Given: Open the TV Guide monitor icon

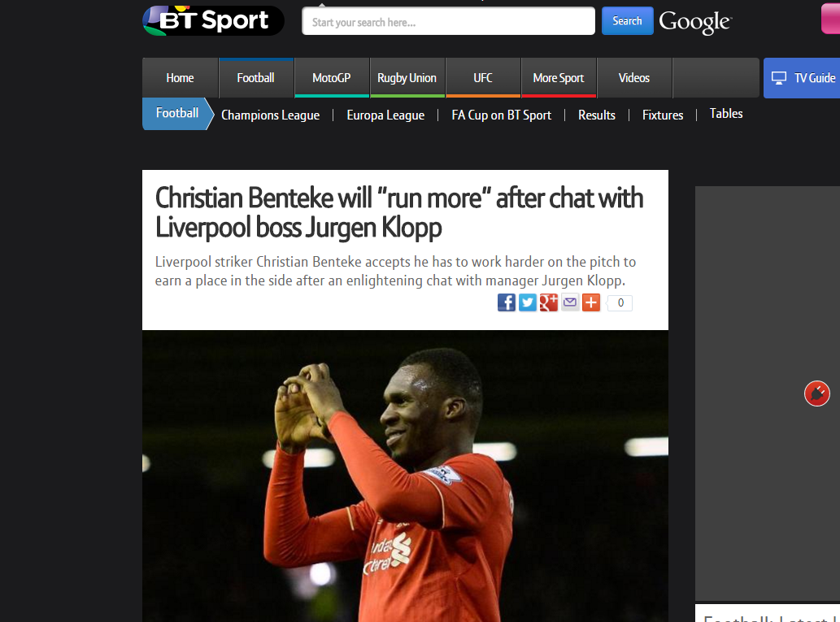Looking at the screenshot, I should click(779, 78).
